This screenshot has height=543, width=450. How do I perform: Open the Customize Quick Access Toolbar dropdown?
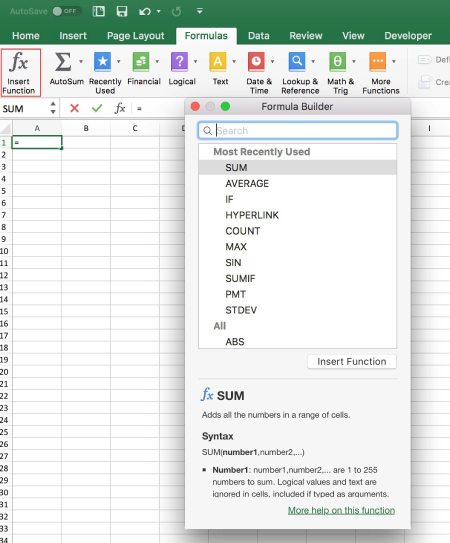(x=200, y=11)
